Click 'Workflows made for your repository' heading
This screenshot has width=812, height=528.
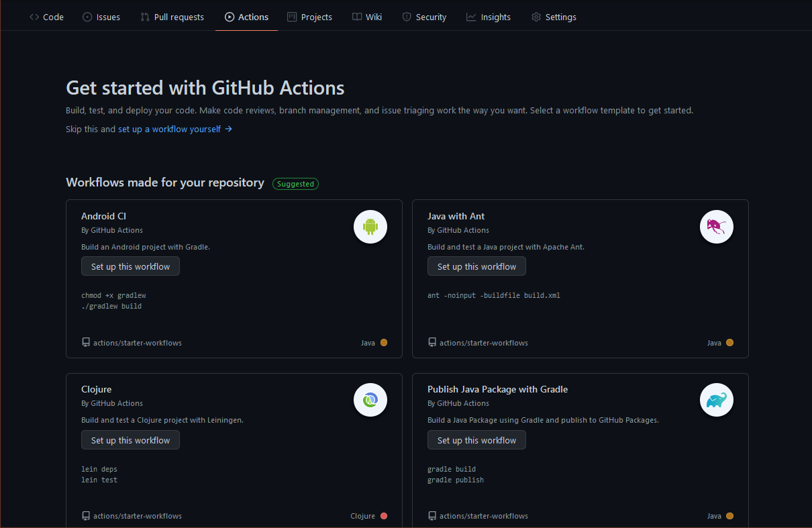point(165,182)
